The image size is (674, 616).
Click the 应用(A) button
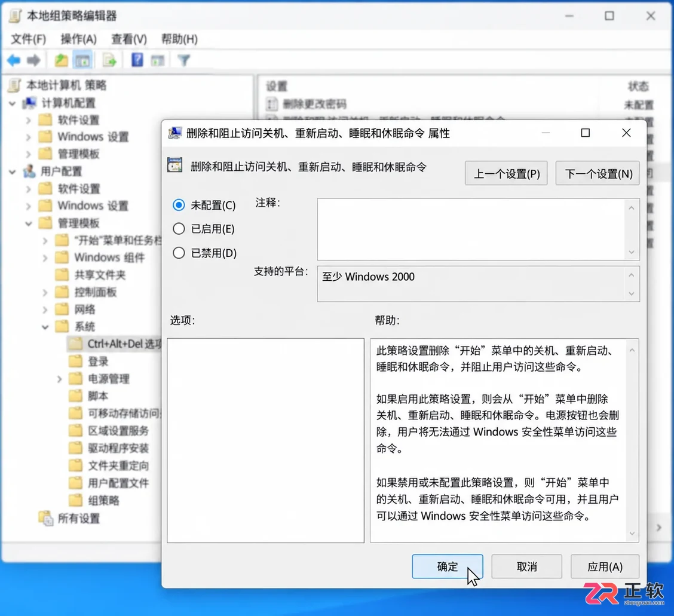click(605, 566)
